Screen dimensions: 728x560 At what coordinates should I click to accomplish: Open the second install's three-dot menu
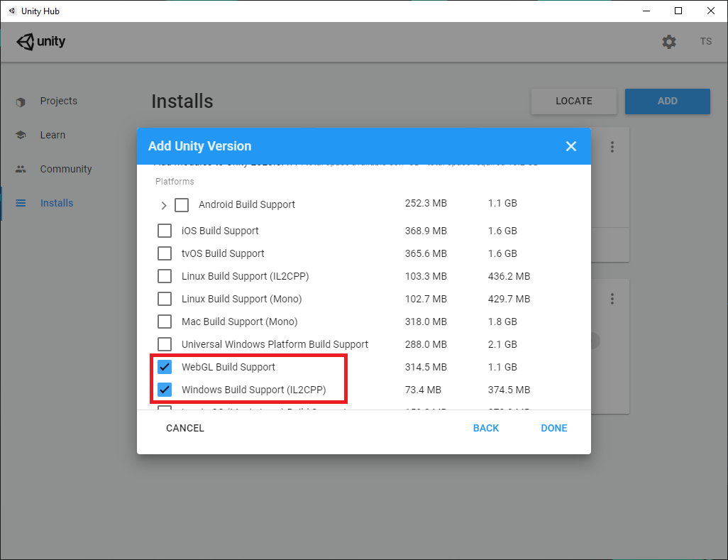612,299
